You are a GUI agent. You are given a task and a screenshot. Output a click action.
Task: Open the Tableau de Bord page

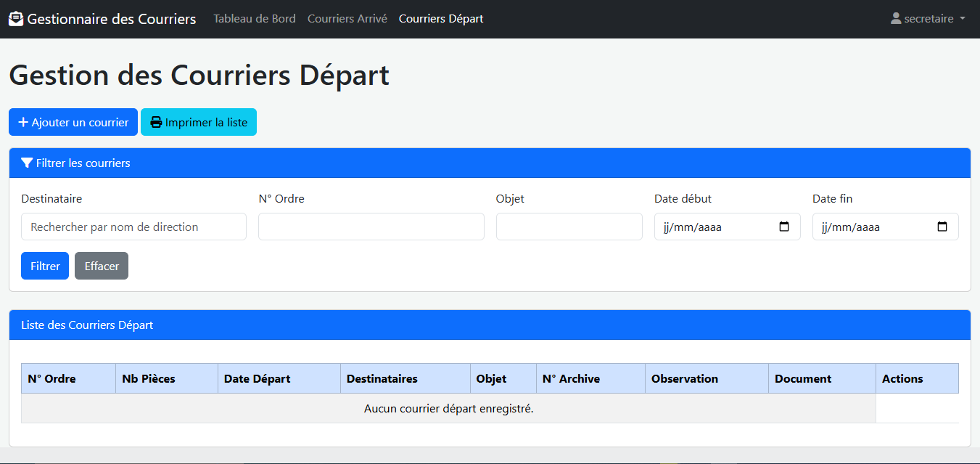255,19
